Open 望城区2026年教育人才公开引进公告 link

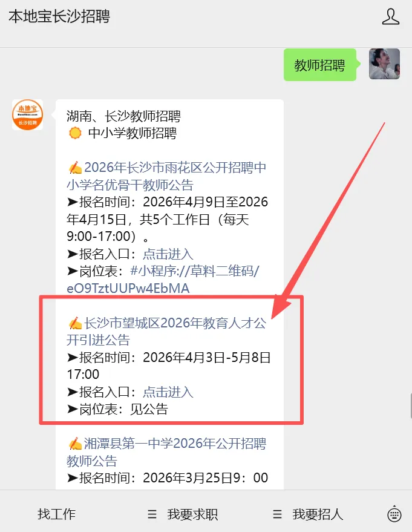pyautogui.click(x=166, y=331)
